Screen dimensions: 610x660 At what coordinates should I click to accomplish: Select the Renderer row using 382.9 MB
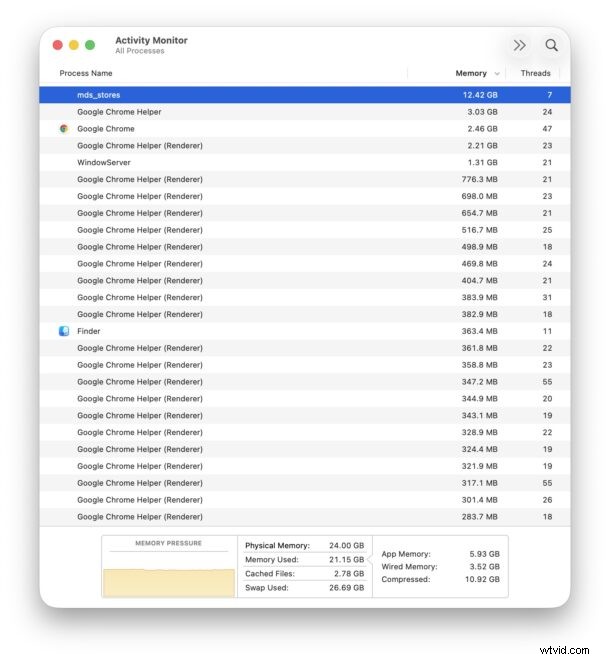305,314
